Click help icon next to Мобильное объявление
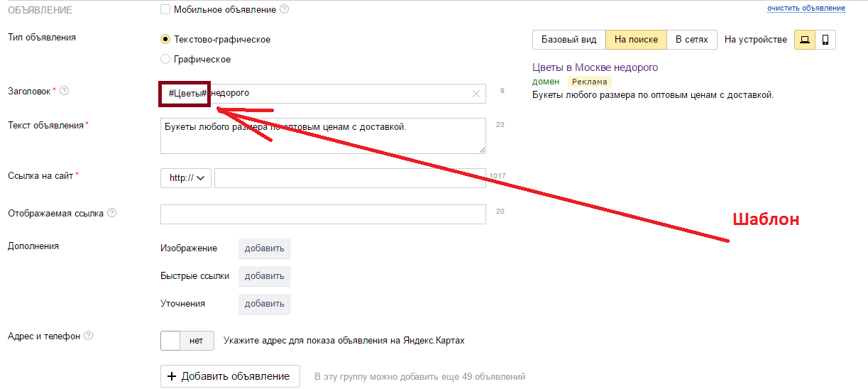Image resolution: width=868 pixels, height=389 pixels. (285, 9)
